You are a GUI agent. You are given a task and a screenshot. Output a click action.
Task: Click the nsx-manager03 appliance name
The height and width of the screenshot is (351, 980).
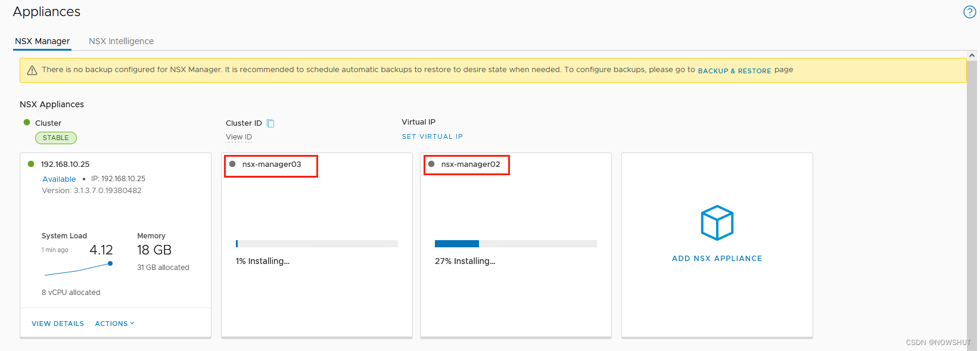click(x=272, y=164)
